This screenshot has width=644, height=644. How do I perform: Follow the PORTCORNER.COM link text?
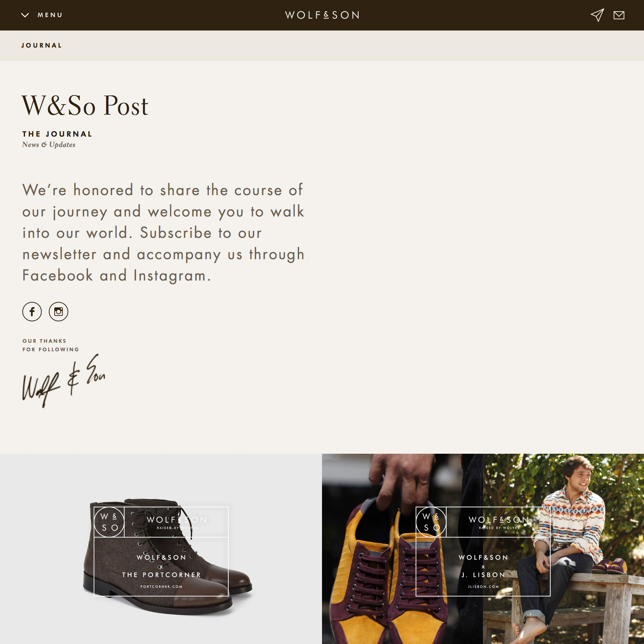tap(161, 587)
